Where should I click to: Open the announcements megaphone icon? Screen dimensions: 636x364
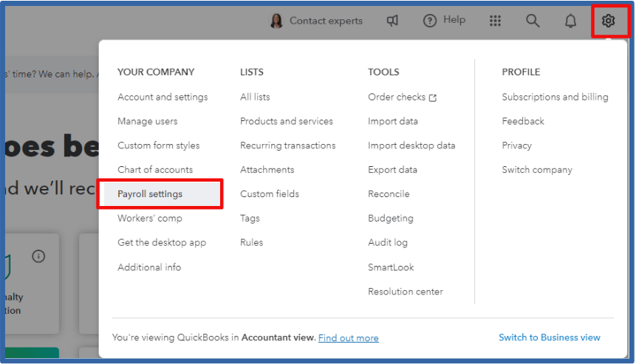392,20
